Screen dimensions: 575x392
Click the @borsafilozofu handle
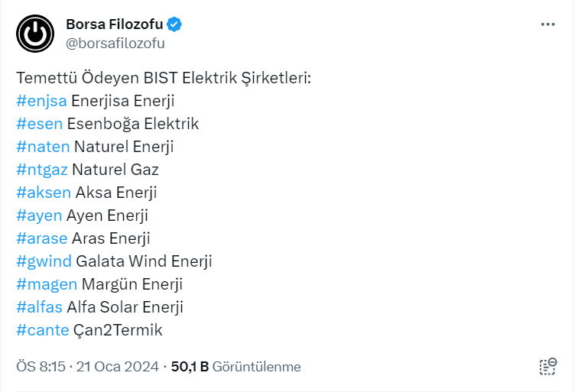click(115, 44)
